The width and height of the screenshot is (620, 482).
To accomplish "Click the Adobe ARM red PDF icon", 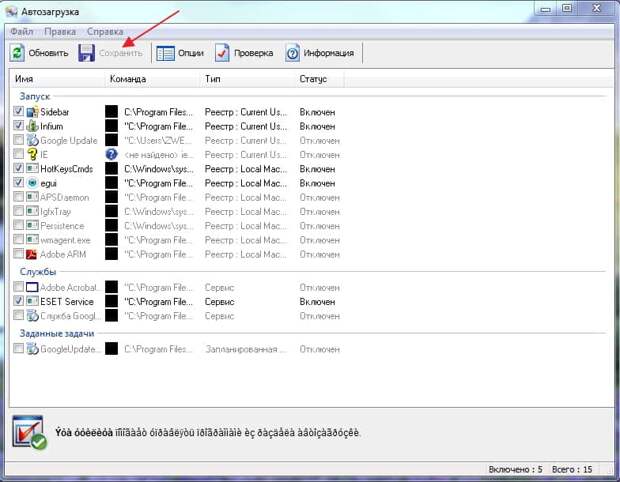I will point(32,254).
